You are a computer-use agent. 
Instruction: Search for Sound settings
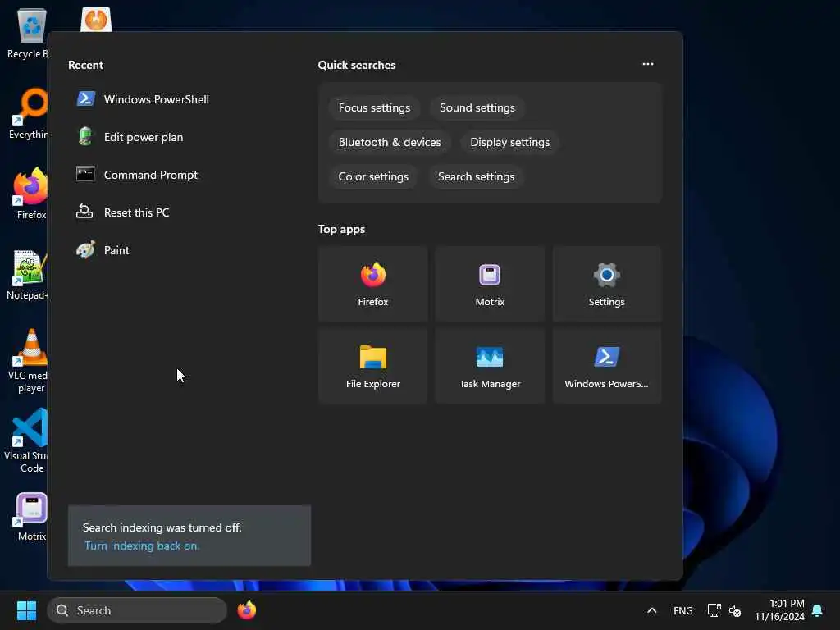(x=477, y=107)
